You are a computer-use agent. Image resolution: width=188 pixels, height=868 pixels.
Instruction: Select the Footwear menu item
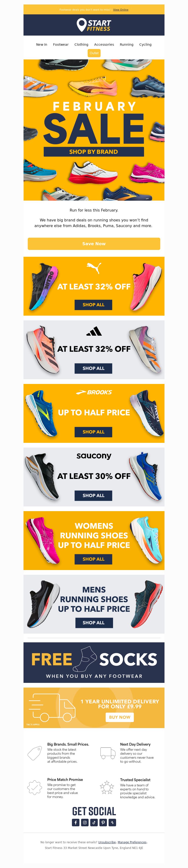(61, 45)
